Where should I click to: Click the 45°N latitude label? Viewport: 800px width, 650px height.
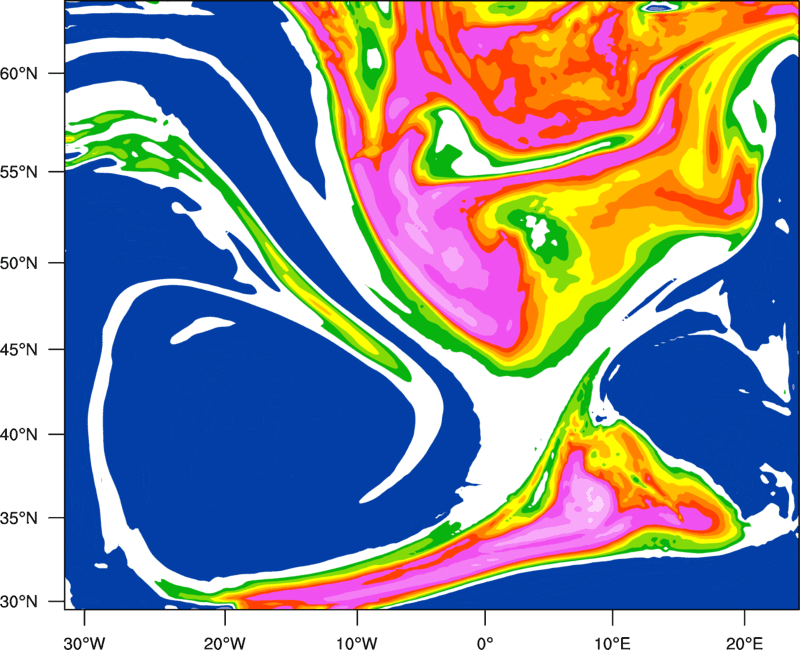19,349
